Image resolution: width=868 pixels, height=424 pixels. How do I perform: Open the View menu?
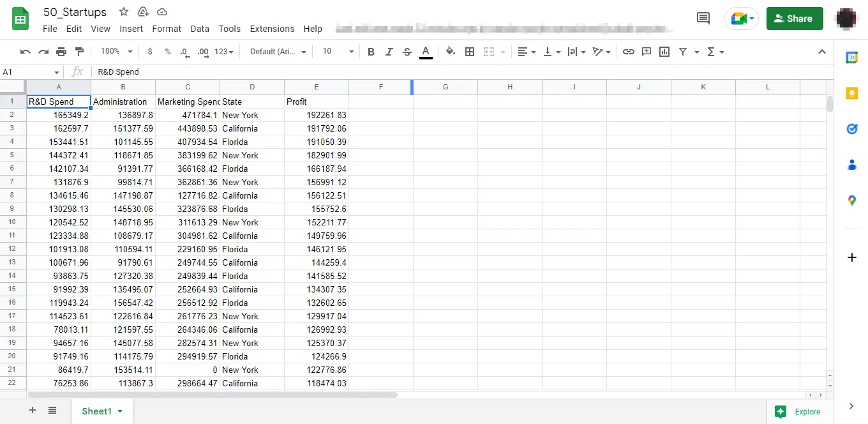click(100, 29)
